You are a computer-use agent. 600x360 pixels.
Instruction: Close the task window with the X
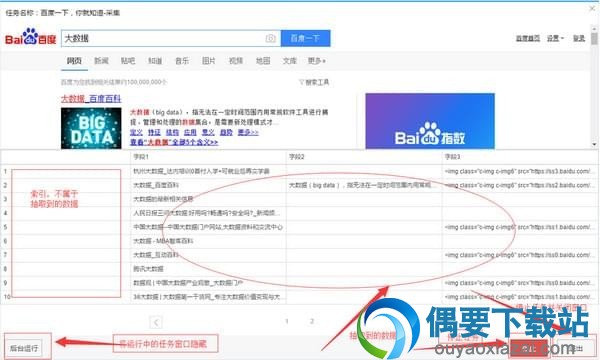coord(592,8)
